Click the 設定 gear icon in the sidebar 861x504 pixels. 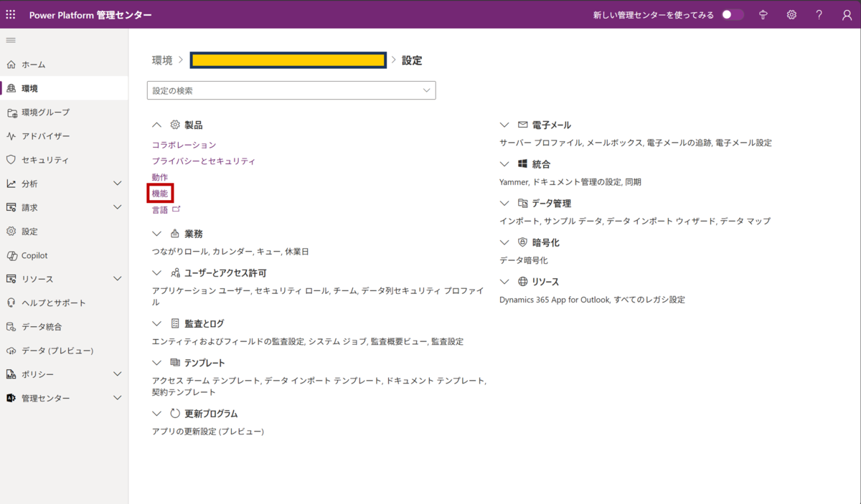(x=11, y=232)
